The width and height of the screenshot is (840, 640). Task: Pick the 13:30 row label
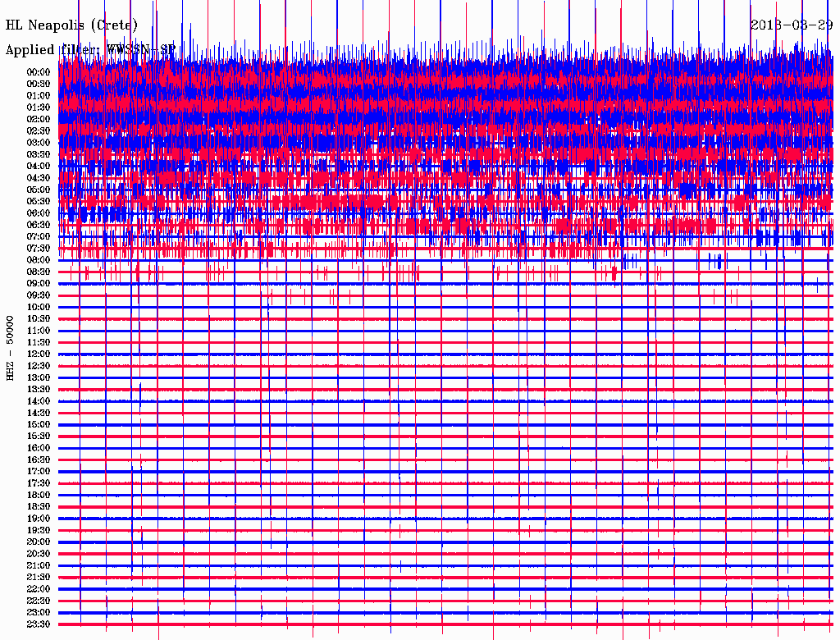[39, 390]
